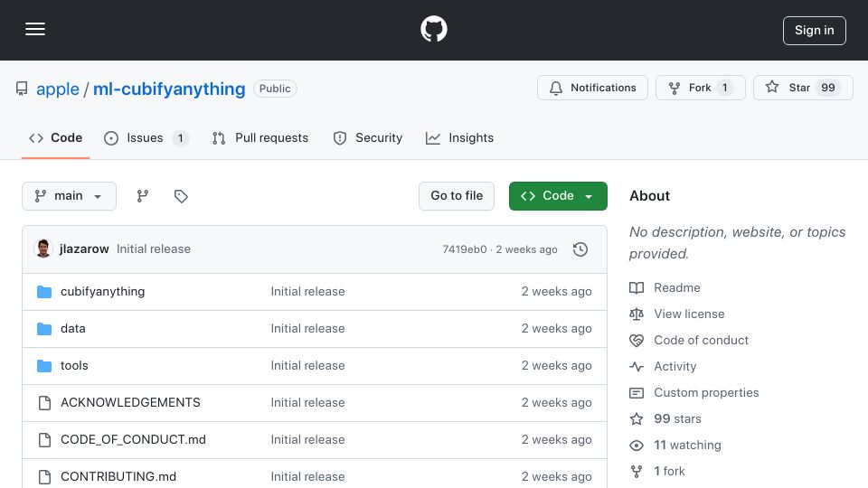
Task: Click the eye icon beside 11 watching
Action: 637,446
